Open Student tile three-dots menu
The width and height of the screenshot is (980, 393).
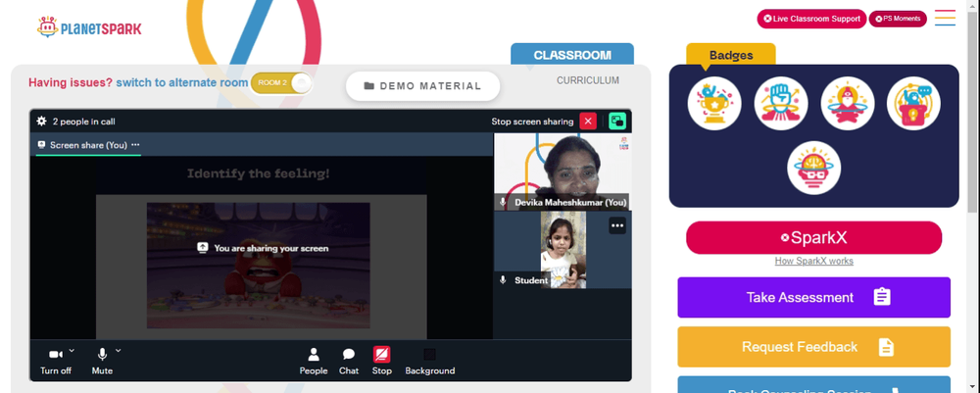pyautogui.click(x=617, y=226)
